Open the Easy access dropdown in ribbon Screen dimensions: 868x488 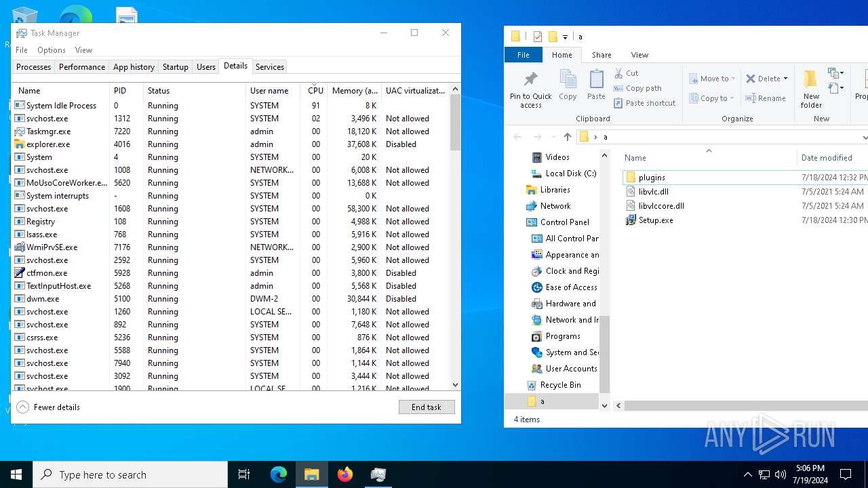click(x=836, y=88)
